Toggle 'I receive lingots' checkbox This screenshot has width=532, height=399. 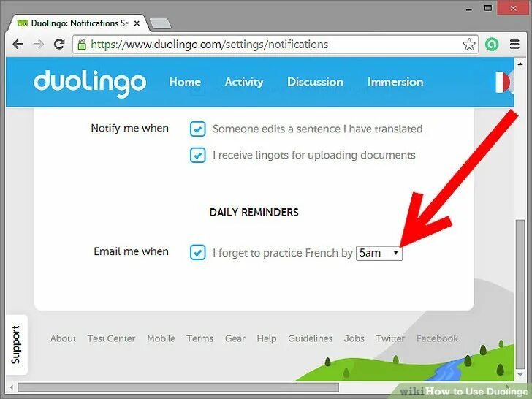(x=198, y=155)
